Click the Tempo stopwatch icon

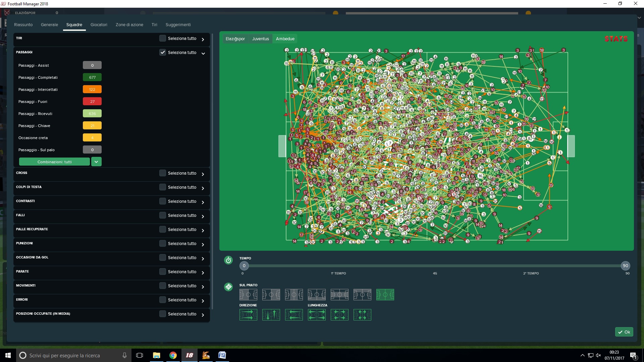[x=228, y=260]
